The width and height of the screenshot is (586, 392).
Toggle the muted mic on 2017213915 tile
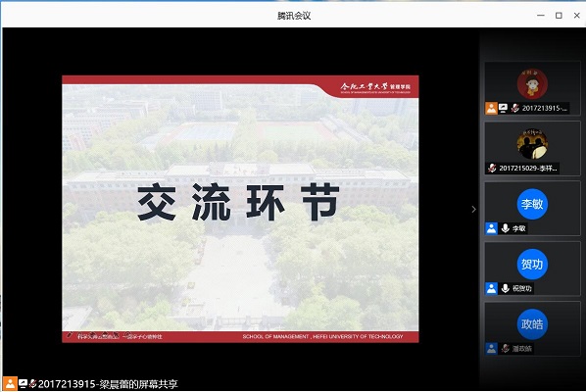515,109
